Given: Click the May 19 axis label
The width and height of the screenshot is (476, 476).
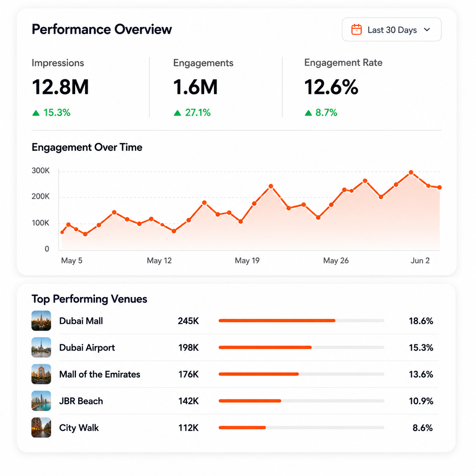Looking at the screenshot, I should [x=247, y=261].
